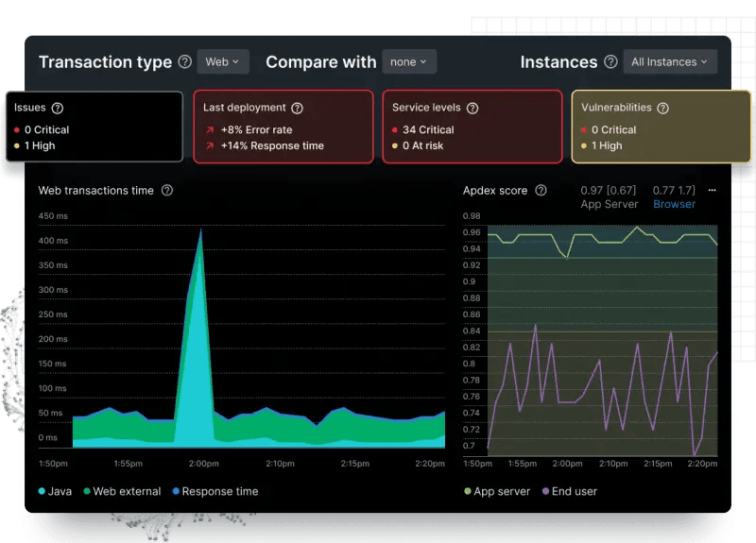Toggle the App server legend series
This screenshot has height=543, width=756.
497,491
